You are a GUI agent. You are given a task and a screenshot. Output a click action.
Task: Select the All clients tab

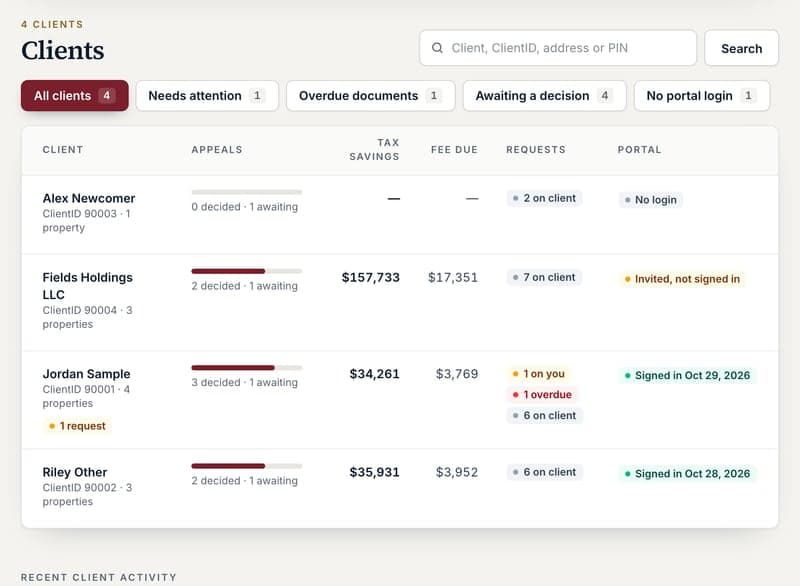pyautogui.click(x=74, y=95)
